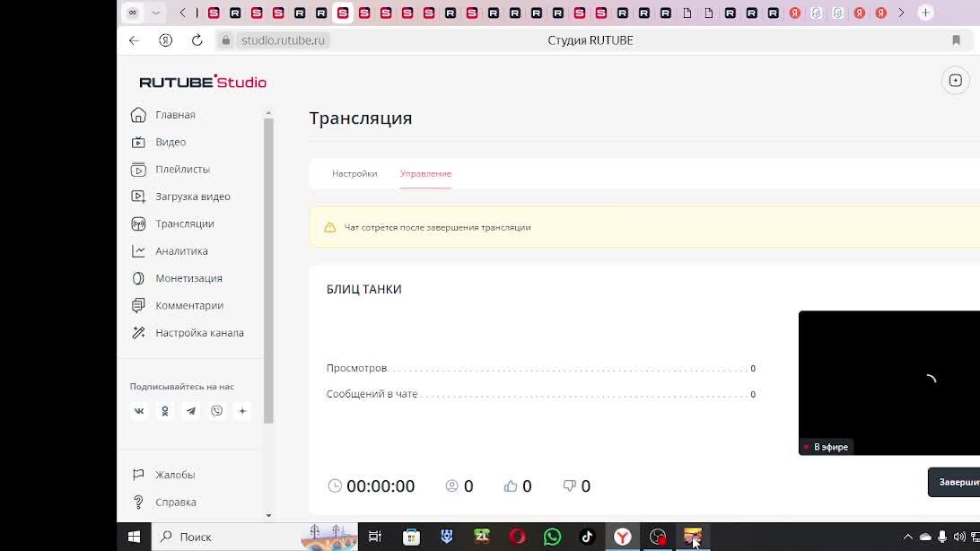Viewport: 980px width, 551px height.
Task: Click the sidebar scrollbar down arrow
Action: point(268,515)
